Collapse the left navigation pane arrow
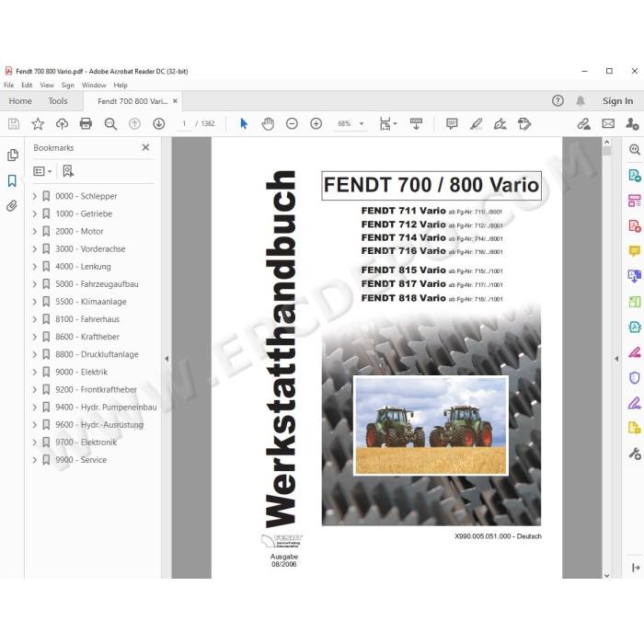644x644 pixels. (167, 359)
